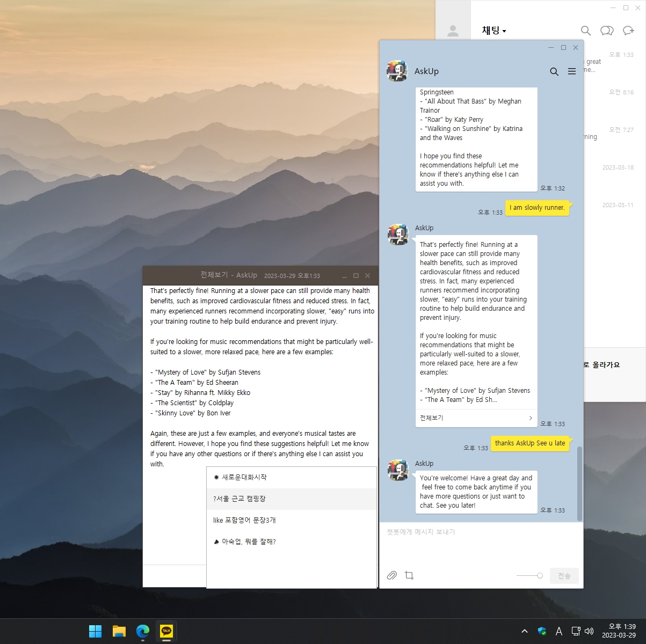Click 'You're welcome!' reply bubble

coord(476,492)
